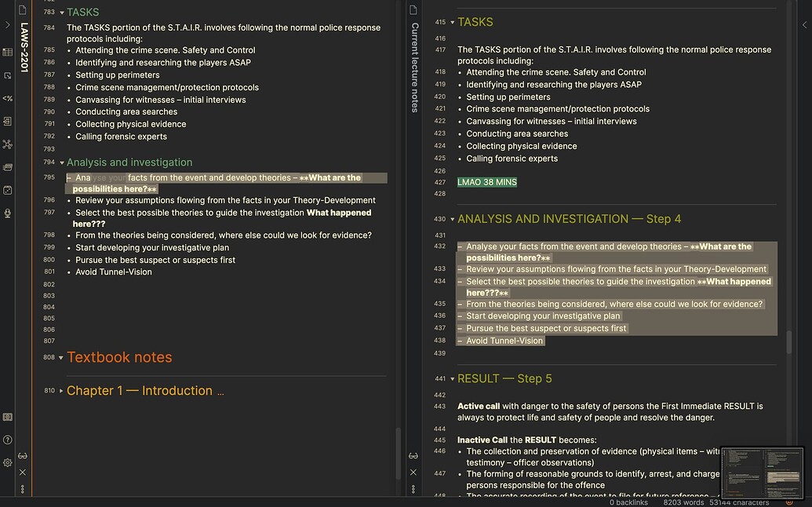
Task: Click the Current lecture notes document icon
Action: click(413, 10)
